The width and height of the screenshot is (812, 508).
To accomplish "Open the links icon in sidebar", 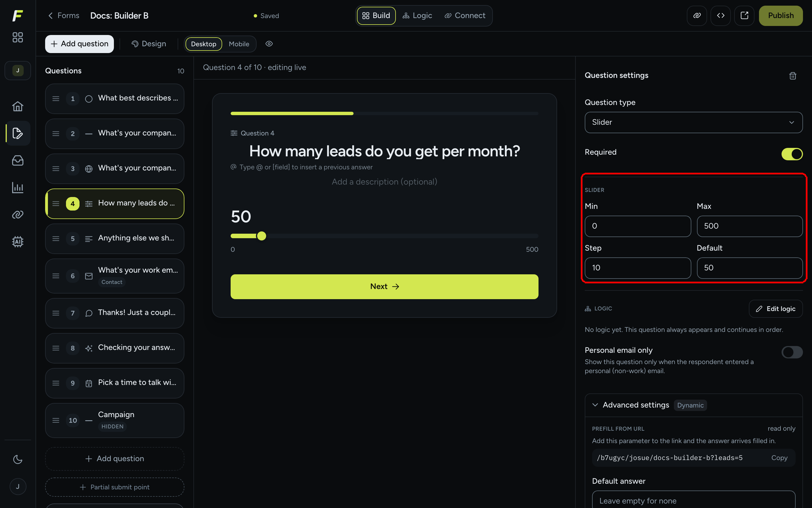I will pyautogui.click(x=17, y=214).
